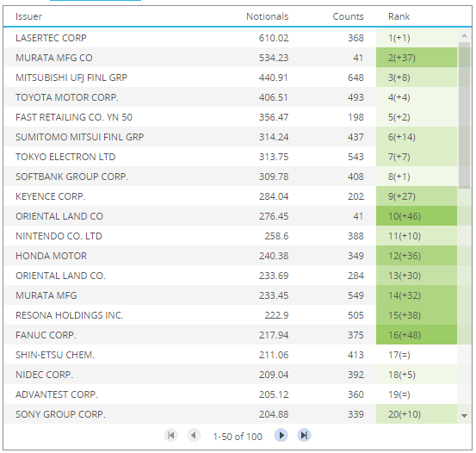Viewport: 476px width, 453px height.
Task: Select SONY GROUP CORP. issuer
Action: (x=61, y=414)
